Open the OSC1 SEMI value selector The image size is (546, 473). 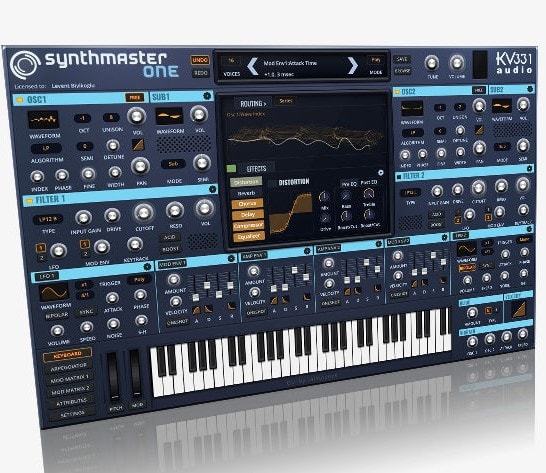[85, 146]
